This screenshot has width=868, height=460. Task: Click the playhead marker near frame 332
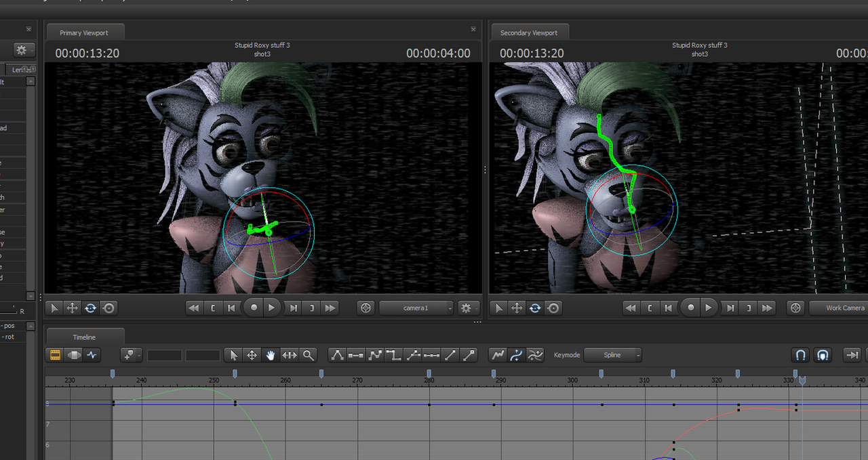pyautogui.click(x=802, y=381)
